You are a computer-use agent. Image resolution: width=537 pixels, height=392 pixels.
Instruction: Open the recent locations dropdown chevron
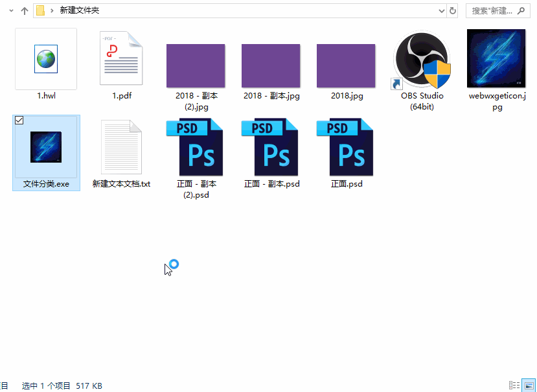pyautogui.click(x=11, y=10)
